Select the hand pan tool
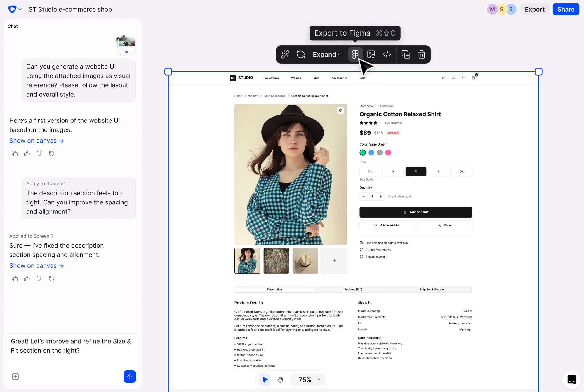Screen dimensions: 584x392 [x=280, y=379]
